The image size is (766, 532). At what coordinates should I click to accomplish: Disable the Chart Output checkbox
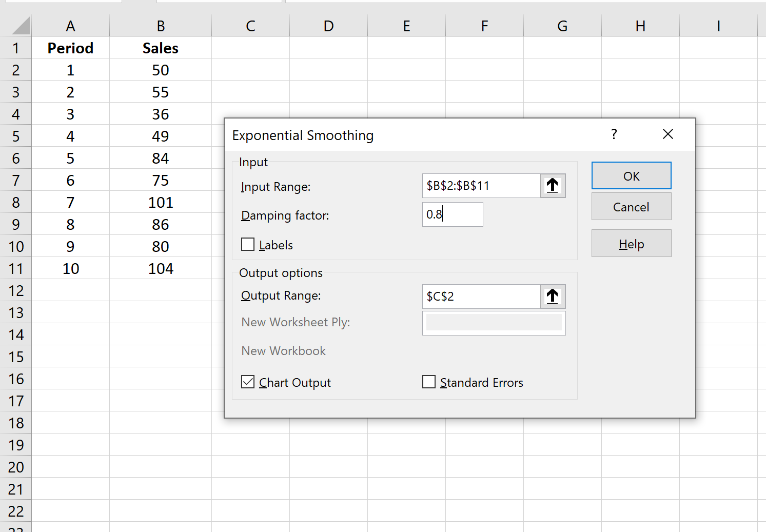click(248, 382)
